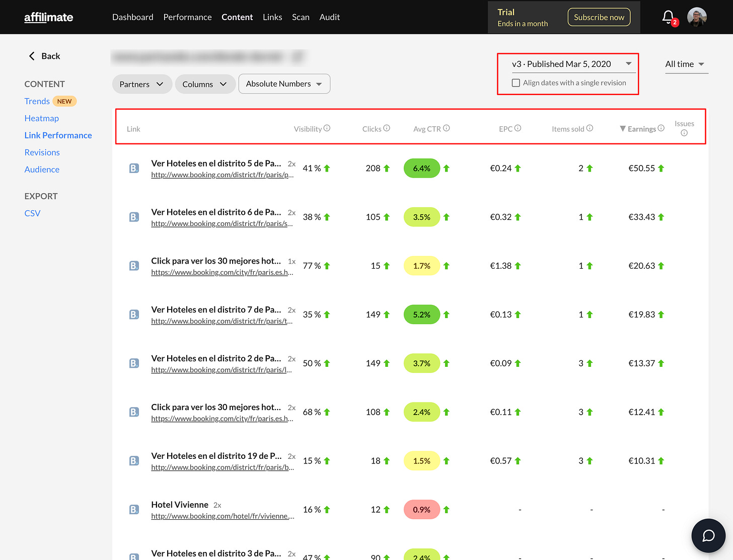Open the Audit tab
The image size is (733, 560).
pos(330,17)
